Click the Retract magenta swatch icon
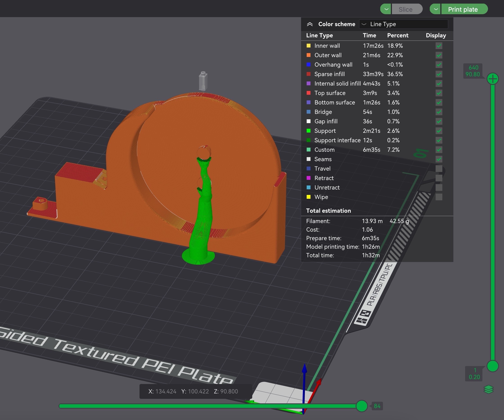Screen dimensions: 504x420 309,178
